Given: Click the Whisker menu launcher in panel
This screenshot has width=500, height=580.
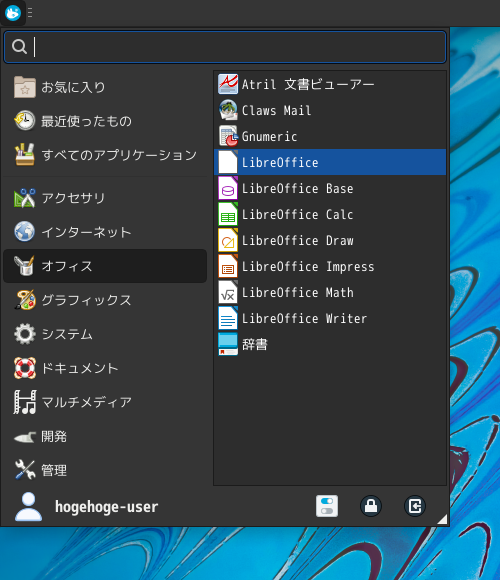Looking at the screenshot, I should click(13, 13).
